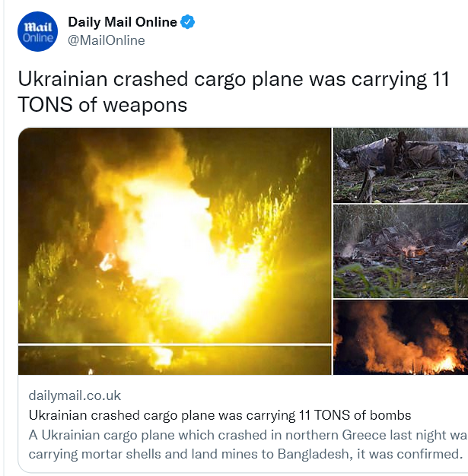Open the card title about TONS of bombs
468x476 pixels.
click(x=220, y=415)
